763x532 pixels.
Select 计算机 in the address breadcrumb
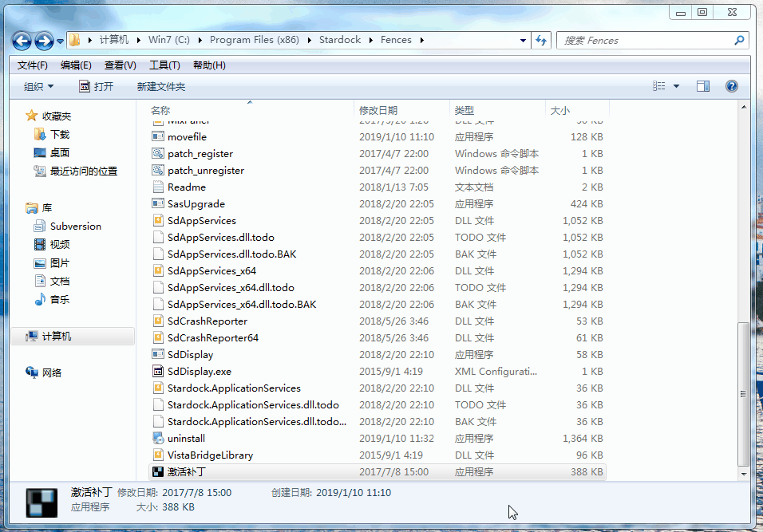114,40
